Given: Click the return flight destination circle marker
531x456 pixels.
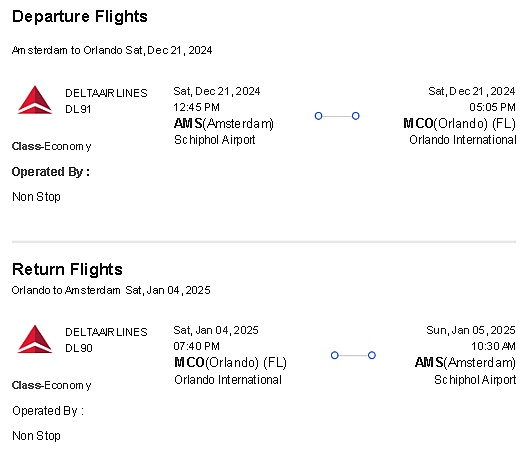Looking at the screenshot, I should coord(371,355).
